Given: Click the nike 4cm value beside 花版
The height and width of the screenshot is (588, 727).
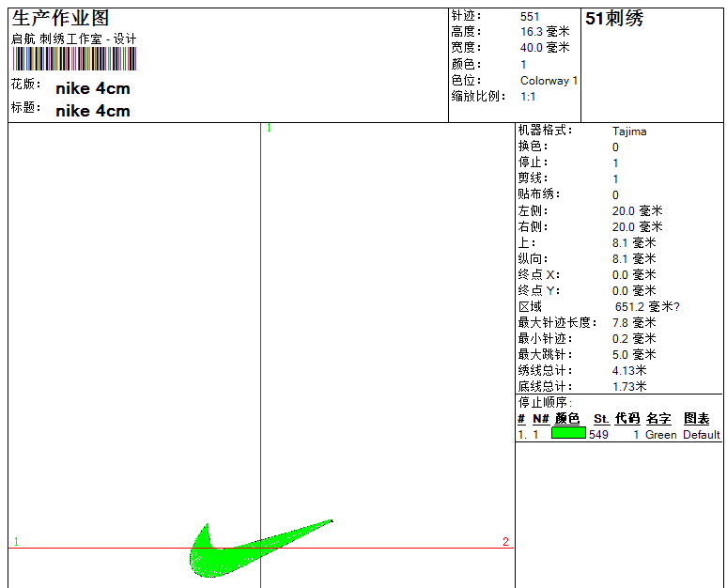Looking at the screenshot, I should (x=93, y=89).
